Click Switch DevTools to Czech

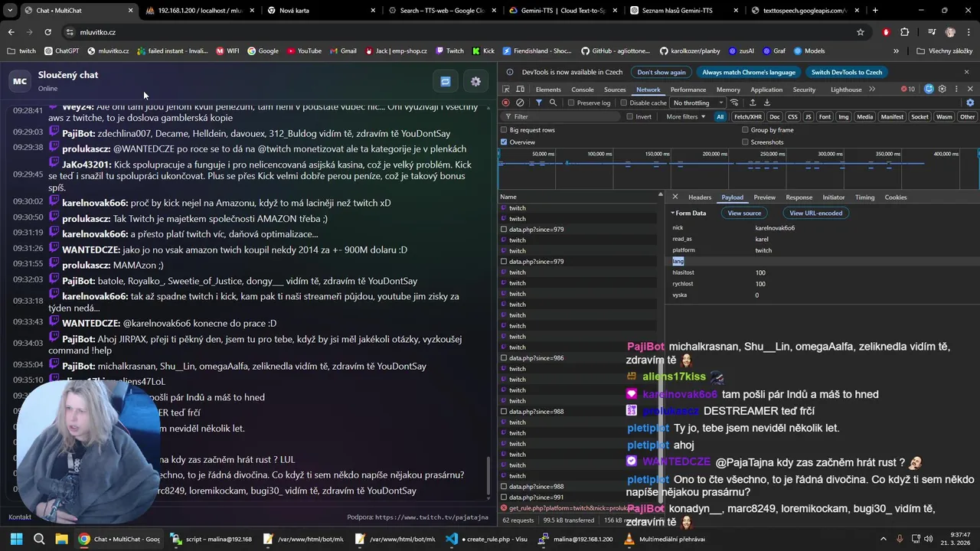point(847,72)
